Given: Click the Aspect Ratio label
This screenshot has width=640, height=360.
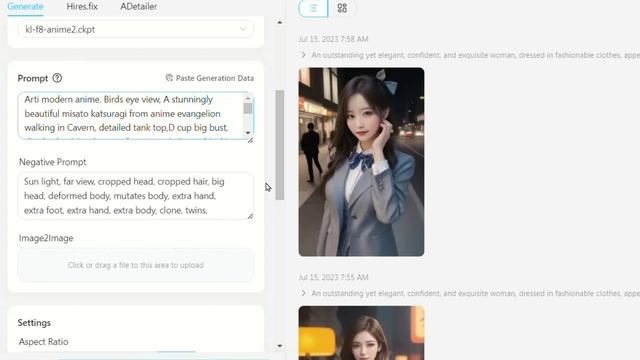Looking at the screenshot, I should click(x=44, y=342).
